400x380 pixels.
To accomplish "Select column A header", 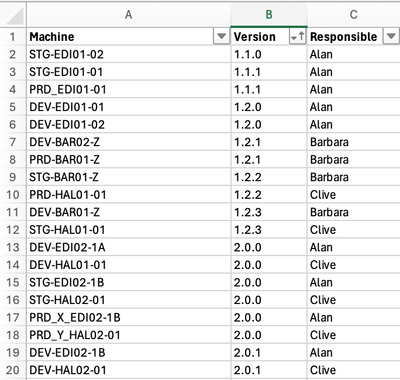I will tap(129, 14).
